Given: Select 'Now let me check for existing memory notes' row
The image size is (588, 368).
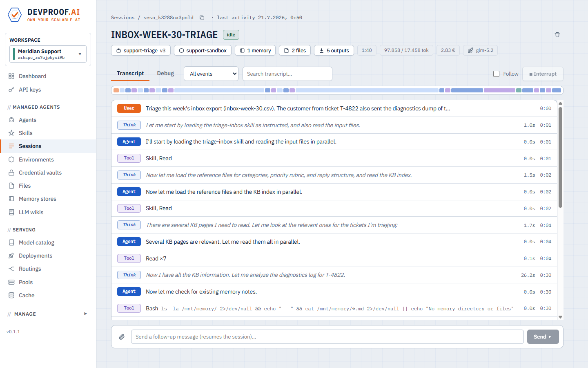Looking at the screenshot, I should coord(334,292).
